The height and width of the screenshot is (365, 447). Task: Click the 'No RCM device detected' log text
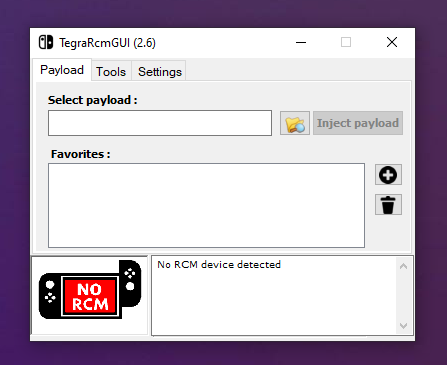pyautogui.click(x=219, y=265)
